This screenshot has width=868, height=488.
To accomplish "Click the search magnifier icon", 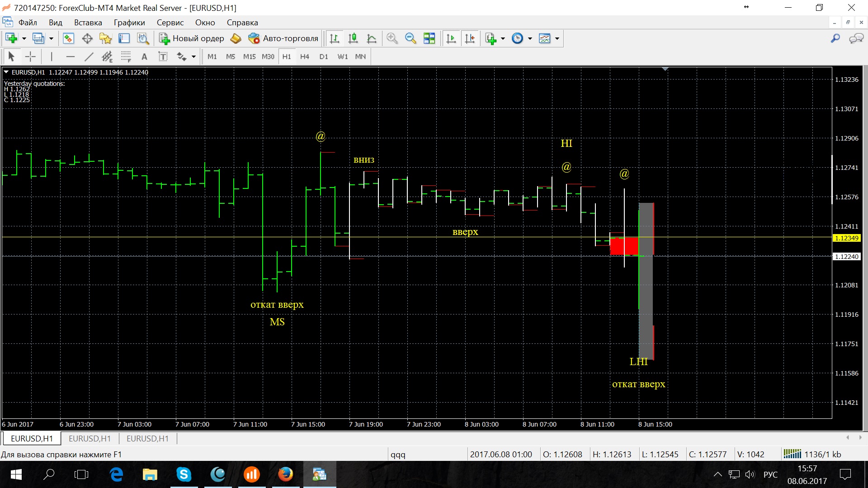I will [x=835, y=38].
